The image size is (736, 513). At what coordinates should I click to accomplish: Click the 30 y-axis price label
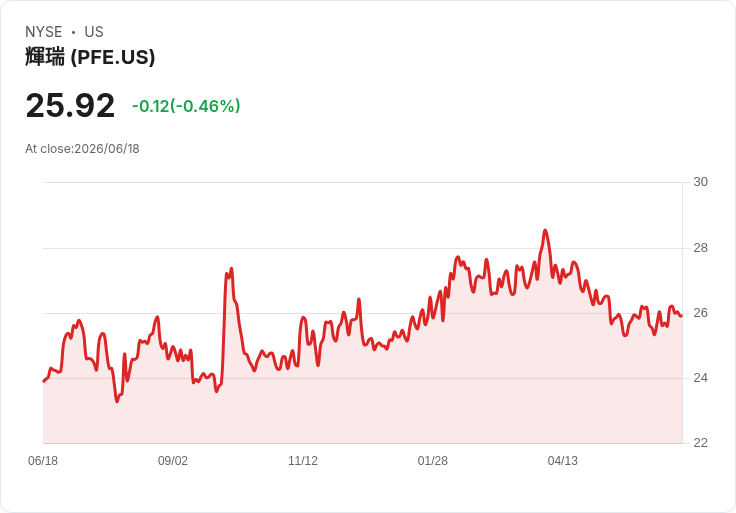pyautogui.click(x=700, y=182)
